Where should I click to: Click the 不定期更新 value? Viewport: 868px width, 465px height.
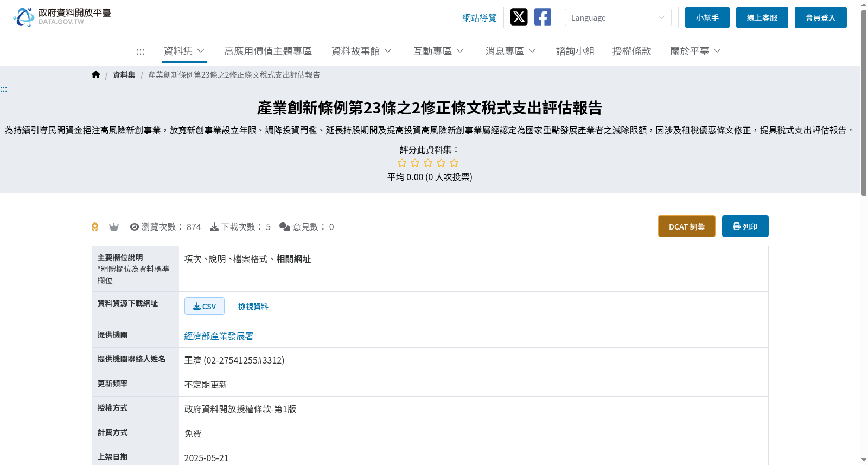pyautogui.click(x=206, y=385)
